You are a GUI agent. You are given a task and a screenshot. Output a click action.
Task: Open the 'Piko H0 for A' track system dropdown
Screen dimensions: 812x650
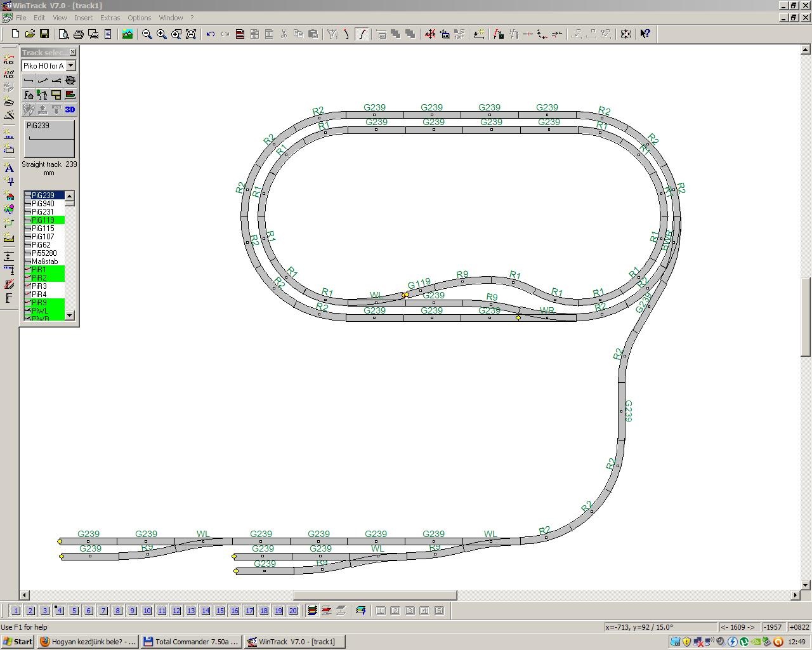click(71, 66)
